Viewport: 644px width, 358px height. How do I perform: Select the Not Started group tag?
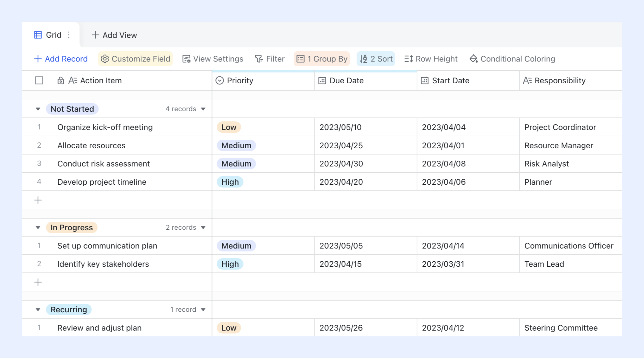point(72,109)
